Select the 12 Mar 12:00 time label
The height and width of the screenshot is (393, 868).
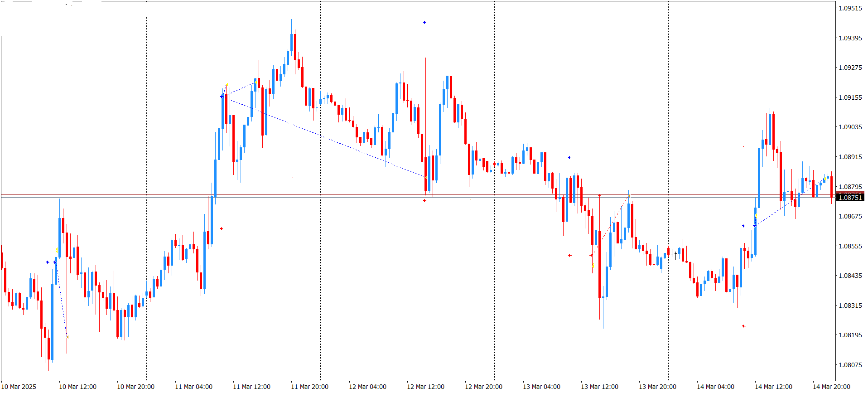[426, 387]
